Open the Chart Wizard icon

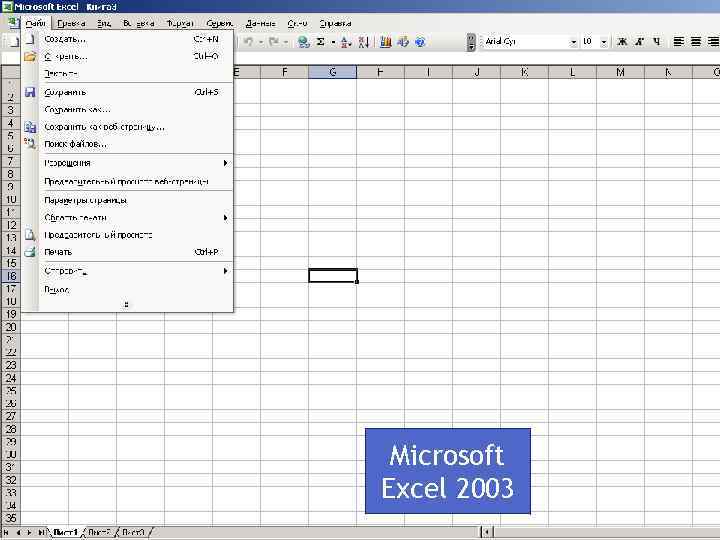pos(386,42)
